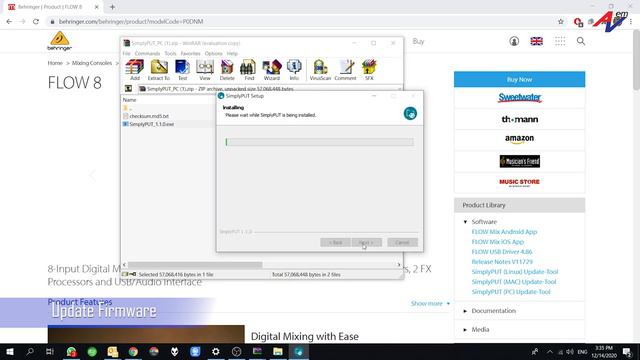Open the taskbar search icon
Screen dimensions: 640x360
pos(30,351)
